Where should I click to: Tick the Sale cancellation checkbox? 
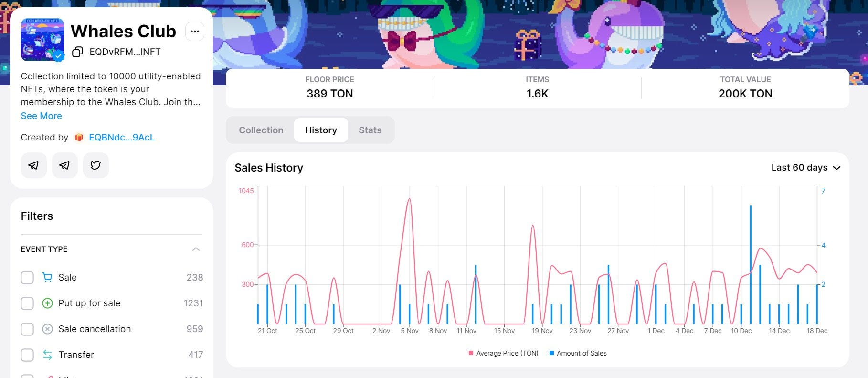tap(27, 329)
